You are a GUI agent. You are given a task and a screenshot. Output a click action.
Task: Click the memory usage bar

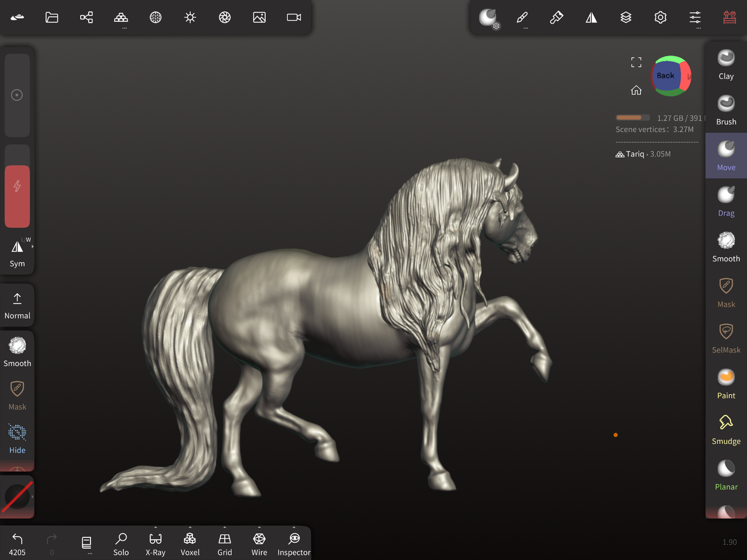tap(633, 117)
